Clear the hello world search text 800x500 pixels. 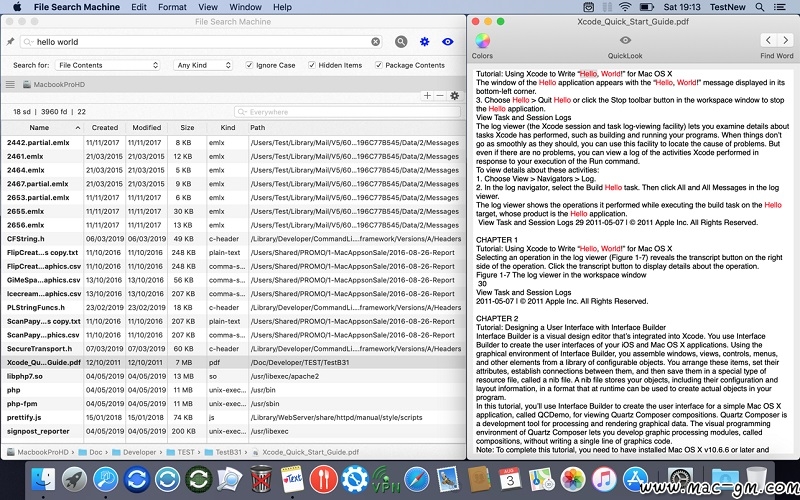(376, 42)
